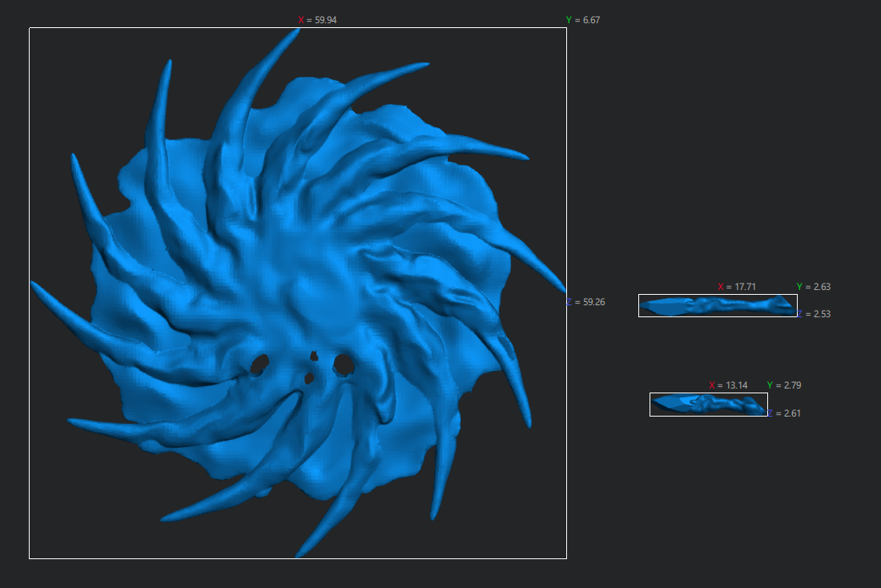Click the Z = 2.53 dimension label

pos(817,314)
